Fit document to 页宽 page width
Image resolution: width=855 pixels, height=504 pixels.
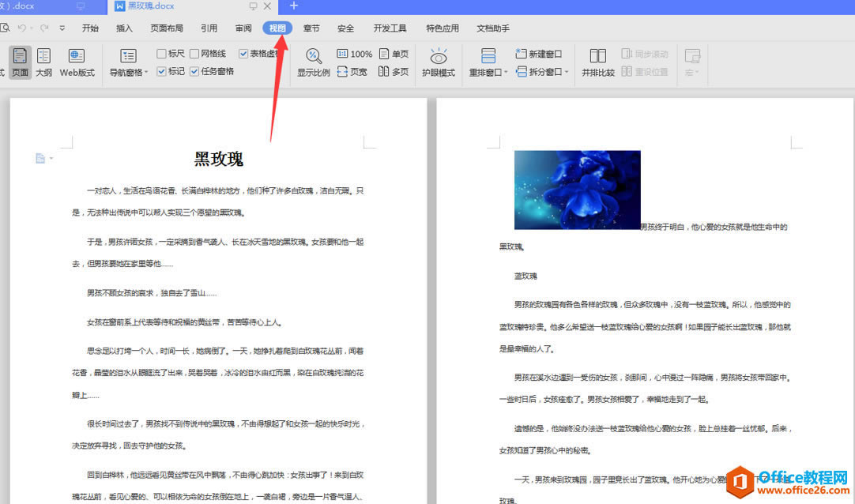click(x=352, y=71)
